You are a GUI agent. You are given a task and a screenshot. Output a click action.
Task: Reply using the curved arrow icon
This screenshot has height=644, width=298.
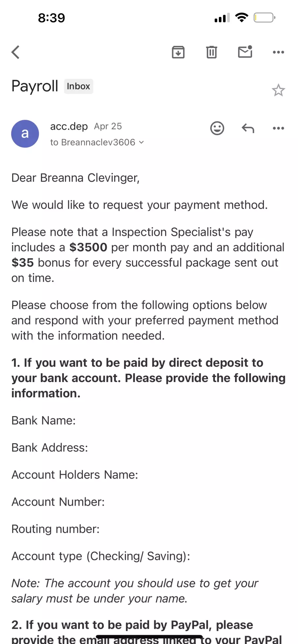tap(248, 128)
